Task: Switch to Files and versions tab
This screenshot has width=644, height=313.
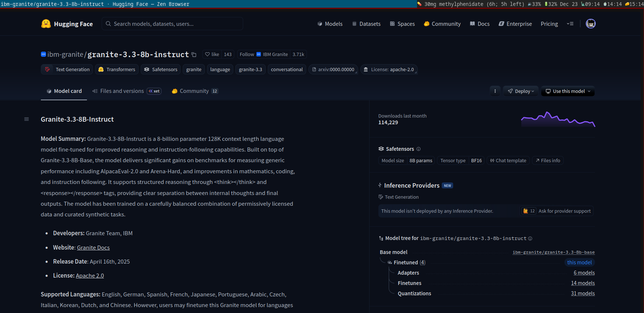Action: coord(122,91)
